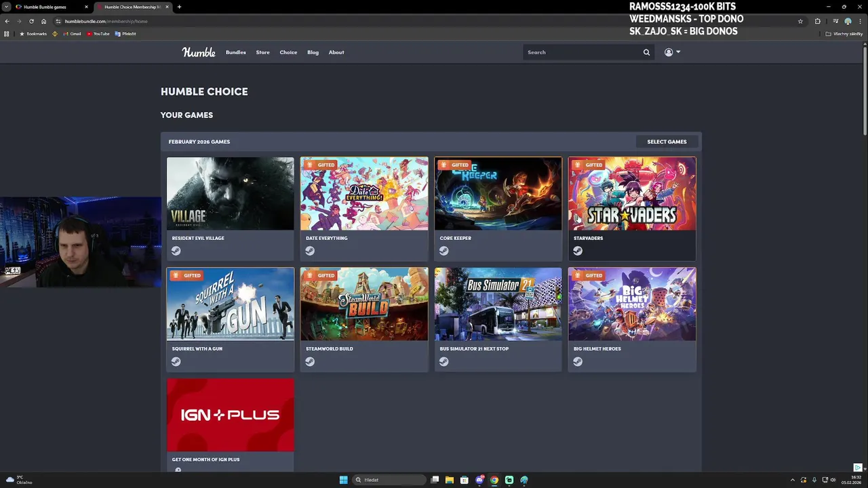This screenshot has width=868, height=488.
Task: Open the browser extensions puzzle icon
Action: pos(817,21)
